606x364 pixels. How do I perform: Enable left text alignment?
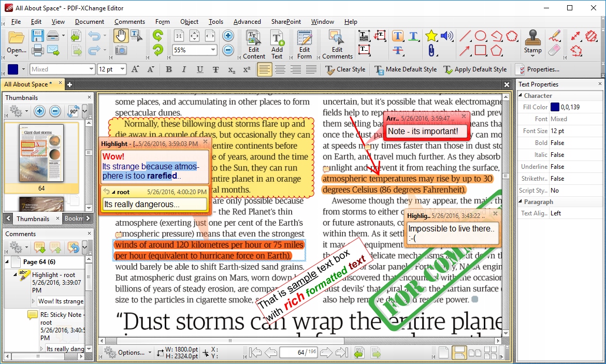[264, 69]
